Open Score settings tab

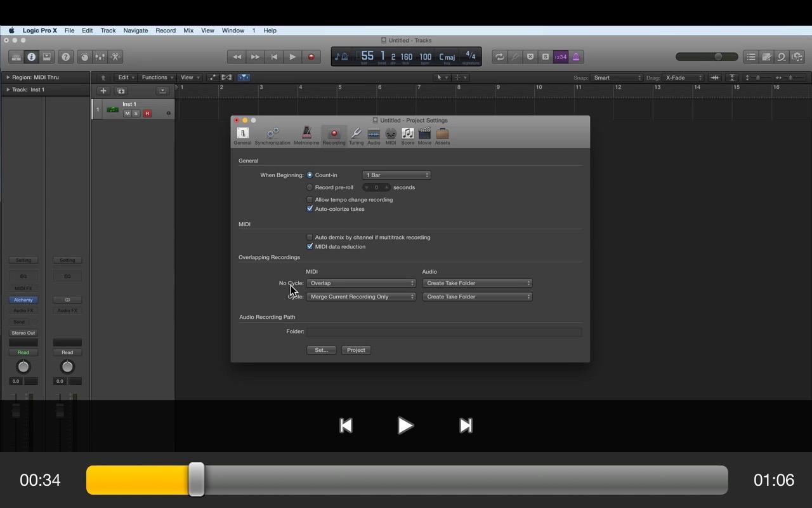(407, 136)
